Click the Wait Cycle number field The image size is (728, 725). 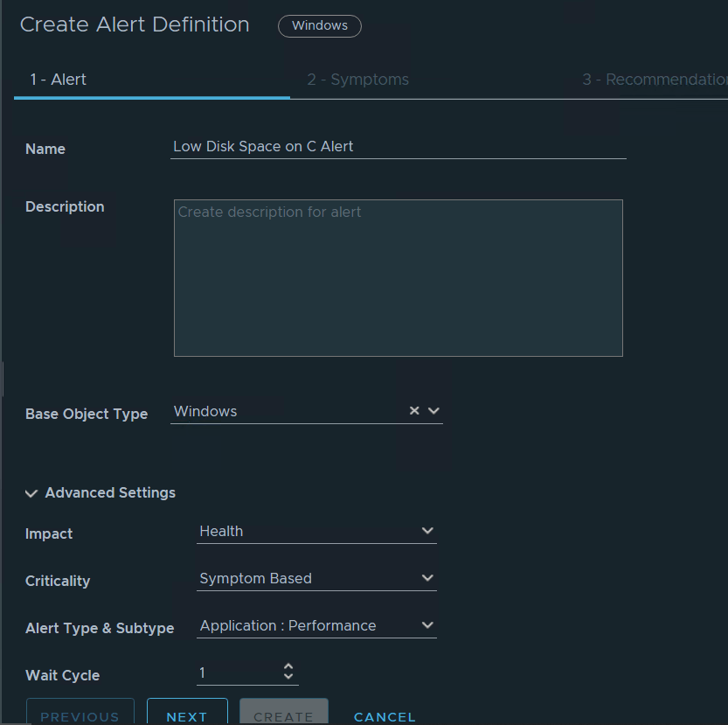pos(238,673)
